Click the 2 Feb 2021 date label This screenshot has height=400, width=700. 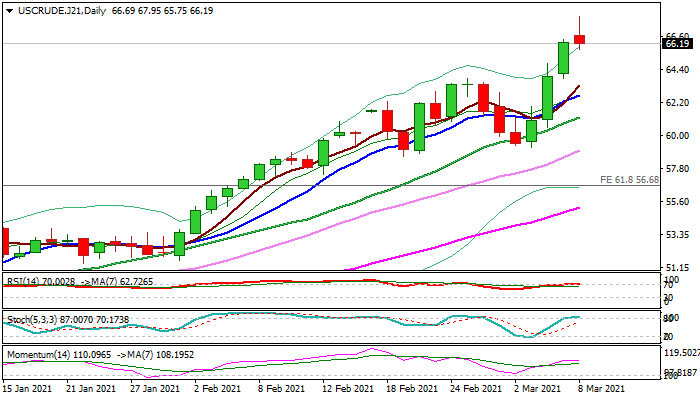coord(217,388)
